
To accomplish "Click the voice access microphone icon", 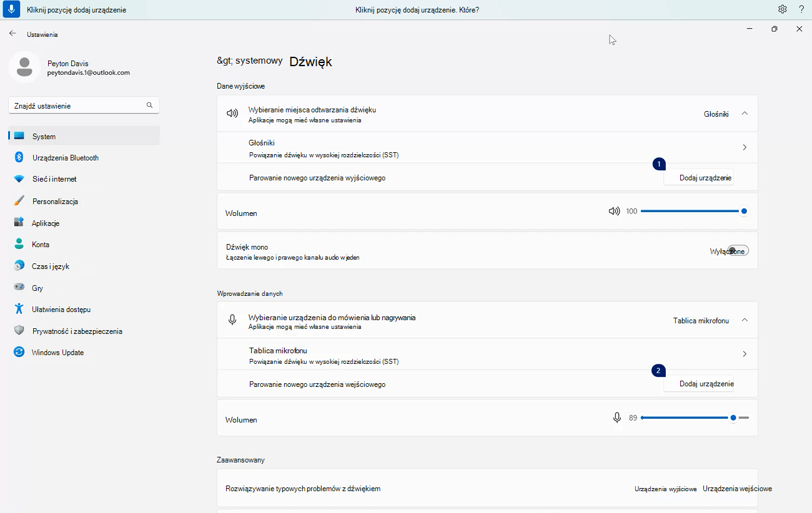I will (12, 9).
